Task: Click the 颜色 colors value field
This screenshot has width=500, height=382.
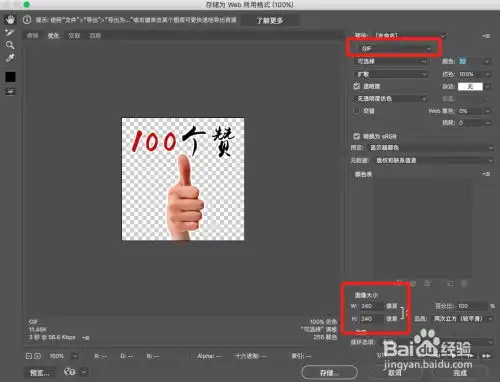Action: (470, 61)
